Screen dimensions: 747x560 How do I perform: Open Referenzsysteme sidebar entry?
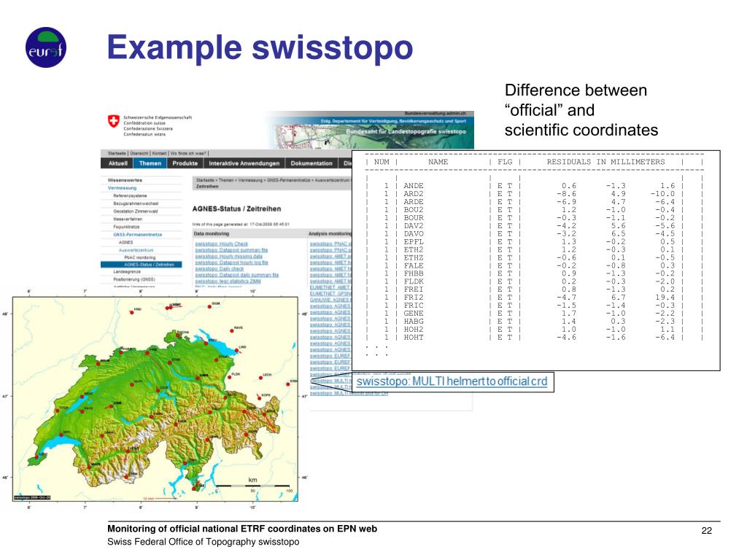click(x=130, y=195)
